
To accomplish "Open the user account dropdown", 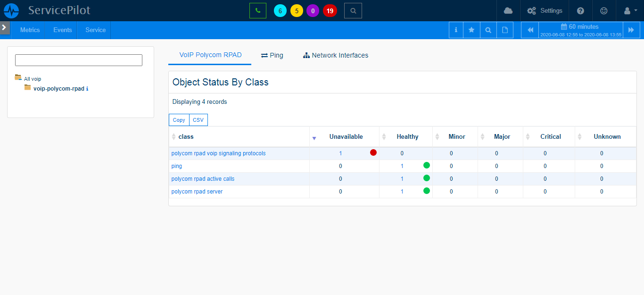I will point(630,10).
